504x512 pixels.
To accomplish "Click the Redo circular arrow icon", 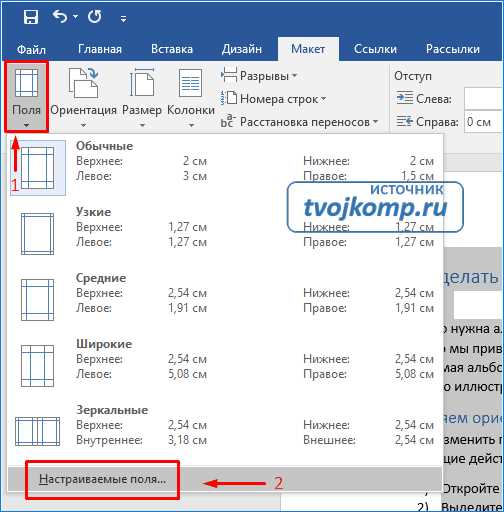I will coord(95,16).
